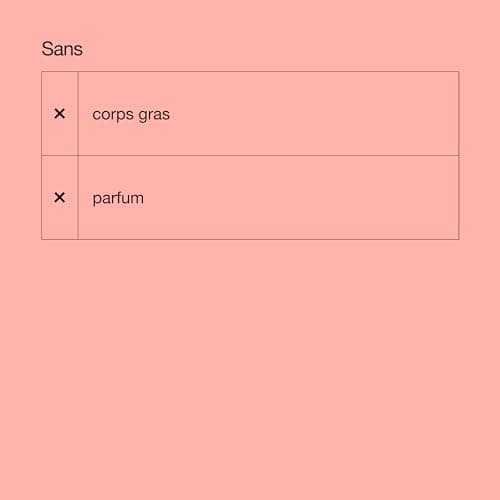
Task: Remove corps gras using its X mark
Action: tap(60, 114)
